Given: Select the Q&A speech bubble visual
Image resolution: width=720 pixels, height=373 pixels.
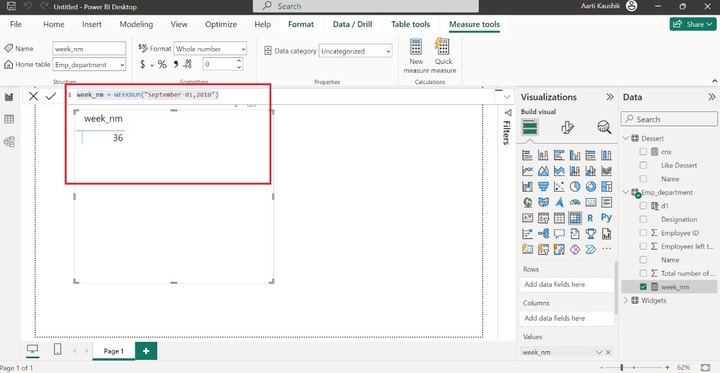Looking at the screenshot, I should click(x=559, y=233).
